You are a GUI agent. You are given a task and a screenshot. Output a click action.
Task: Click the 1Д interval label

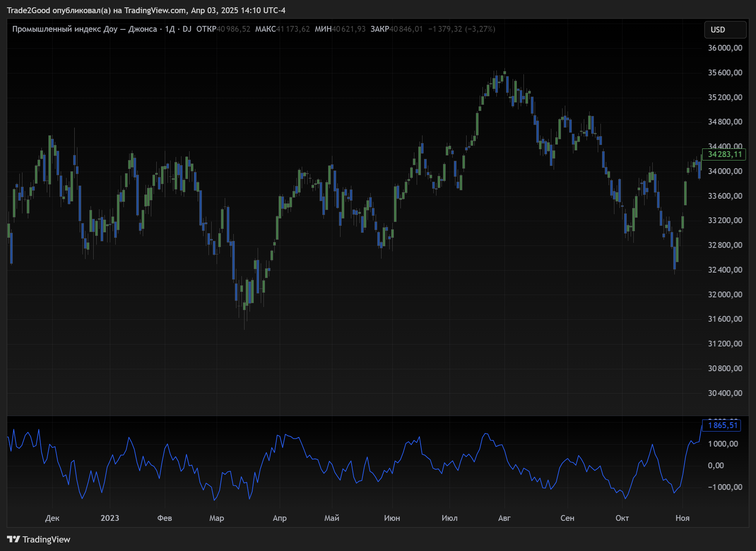[170, 29]
